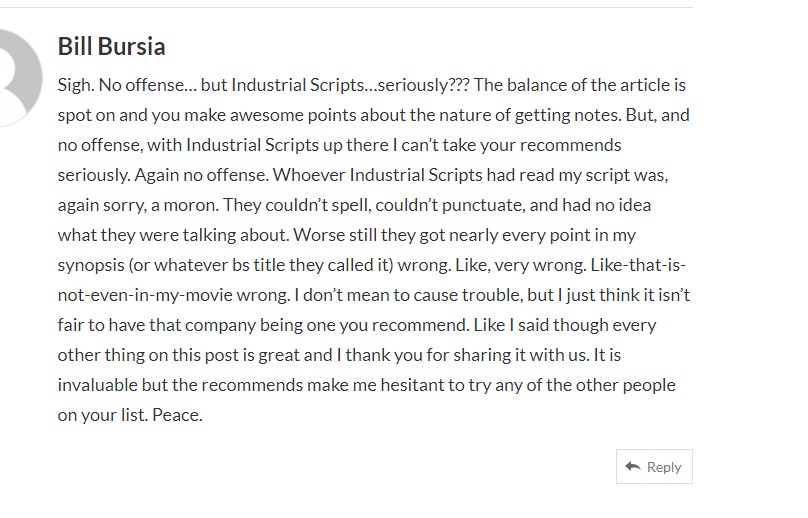The image size is (808, 518).
Task: Click Bill Bursia's avatar image
Action: [x=14, y=77]
